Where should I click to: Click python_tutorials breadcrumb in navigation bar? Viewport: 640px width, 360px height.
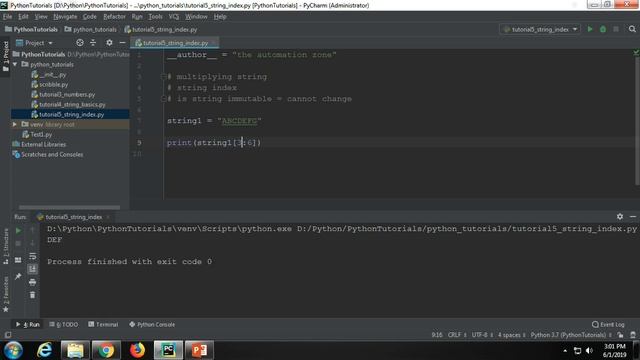(x=91, y=29)
